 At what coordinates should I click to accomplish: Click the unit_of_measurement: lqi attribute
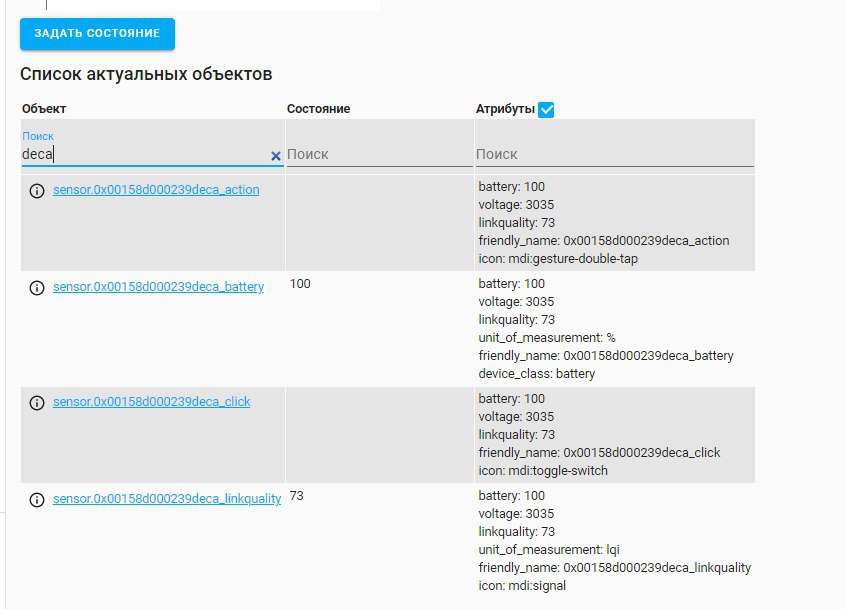point(549,550)
